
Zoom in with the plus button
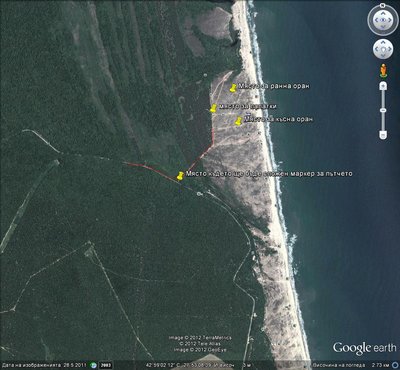(383, 86)
